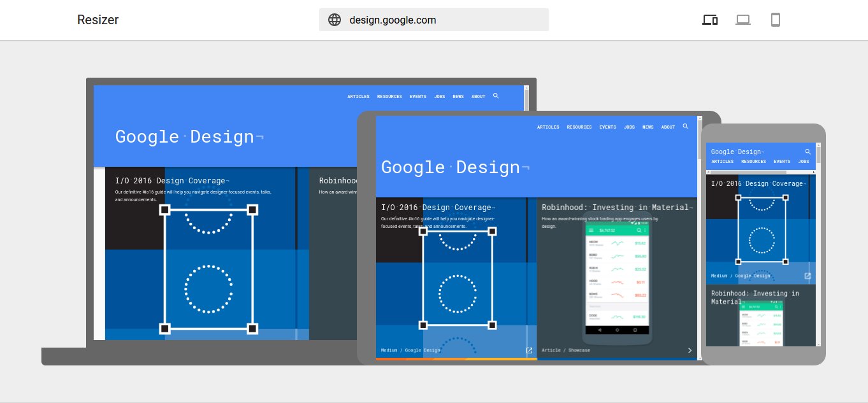Screen dimensions: 868x403
Task: Open ABOUT in the laptop preview menu
Action: [478, 97]
